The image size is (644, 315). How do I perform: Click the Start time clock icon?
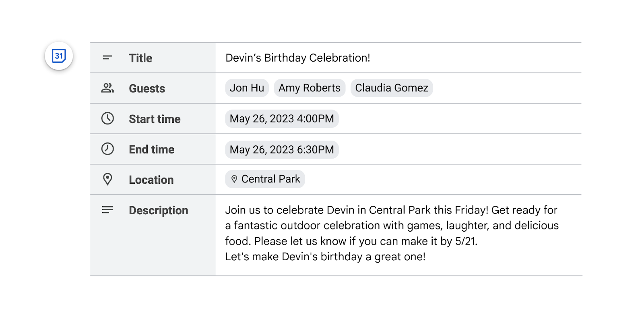(107, 118)
